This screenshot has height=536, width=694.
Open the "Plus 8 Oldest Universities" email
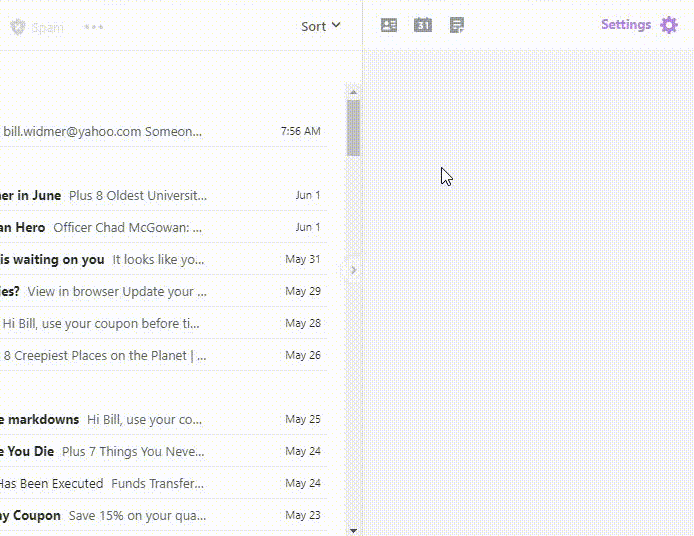150,195
